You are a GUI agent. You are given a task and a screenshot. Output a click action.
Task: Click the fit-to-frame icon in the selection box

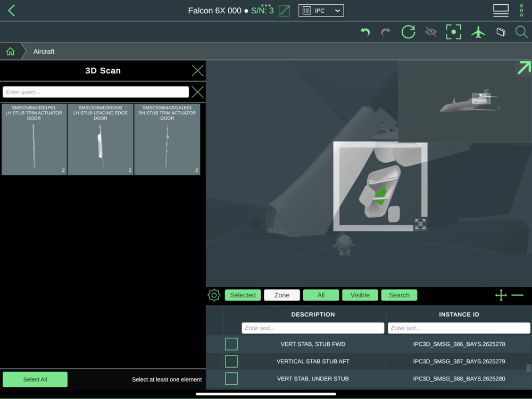[420, 224]
